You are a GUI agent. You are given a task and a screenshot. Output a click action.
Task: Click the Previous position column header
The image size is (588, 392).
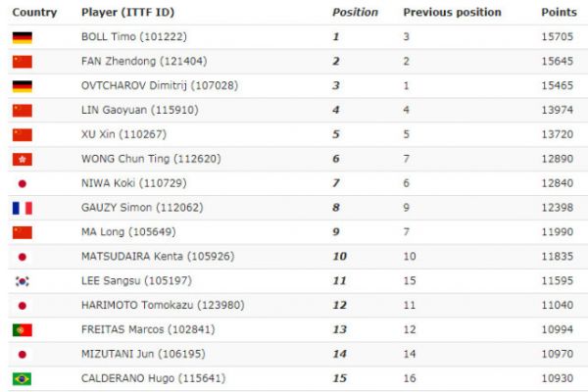[x=452, y=13]
